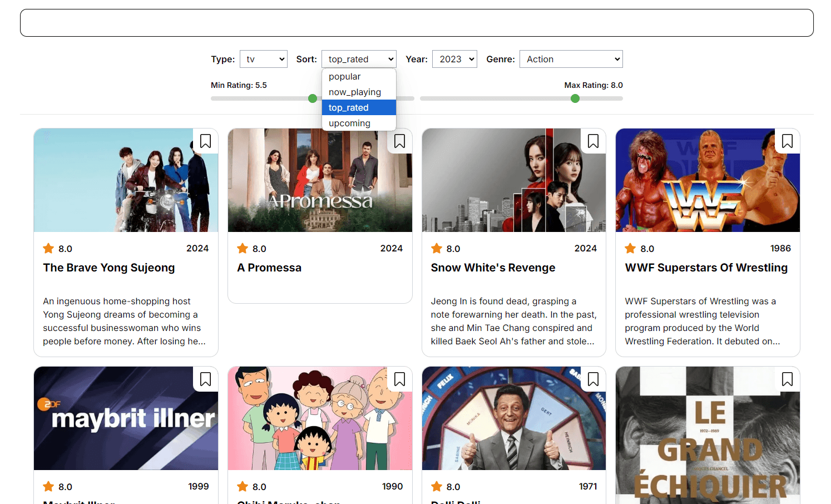831x504 pixels.
Task: Click star icon on Brave Yong Sujeong
Action: click(48, 248)
